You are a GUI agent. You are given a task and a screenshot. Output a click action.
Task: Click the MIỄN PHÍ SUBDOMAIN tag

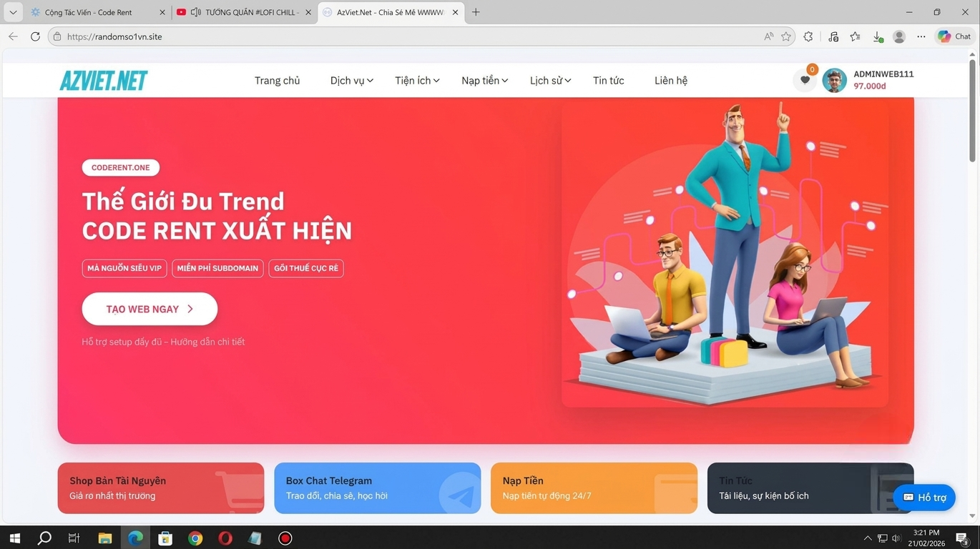217,268
